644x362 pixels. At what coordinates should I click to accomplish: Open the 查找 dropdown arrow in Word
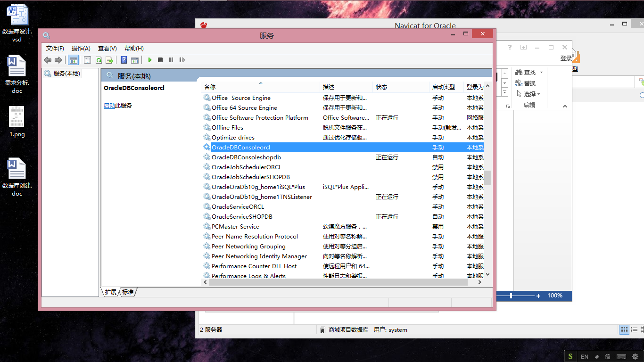pyautogui.click(x=541, y=72)
